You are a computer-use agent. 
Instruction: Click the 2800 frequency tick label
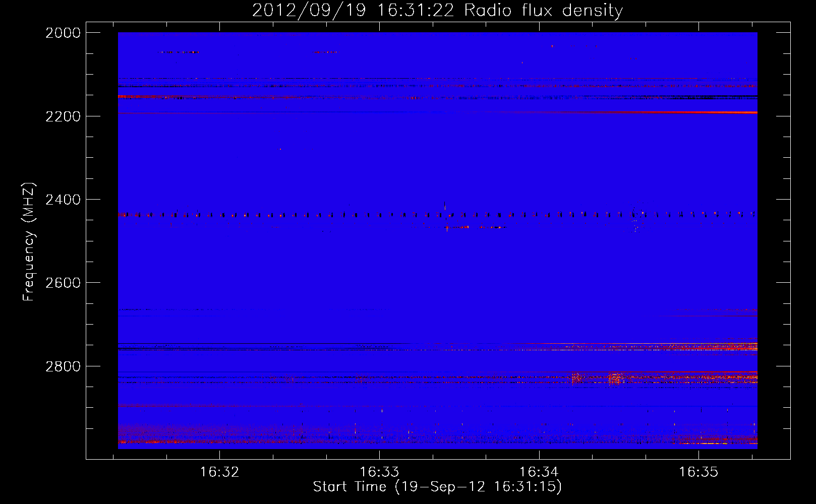tap(63, 366)
